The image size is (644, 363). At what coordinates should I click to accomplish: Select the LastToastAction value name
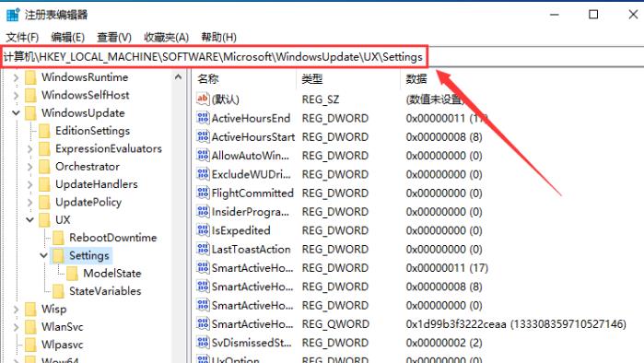click(251, 250)
